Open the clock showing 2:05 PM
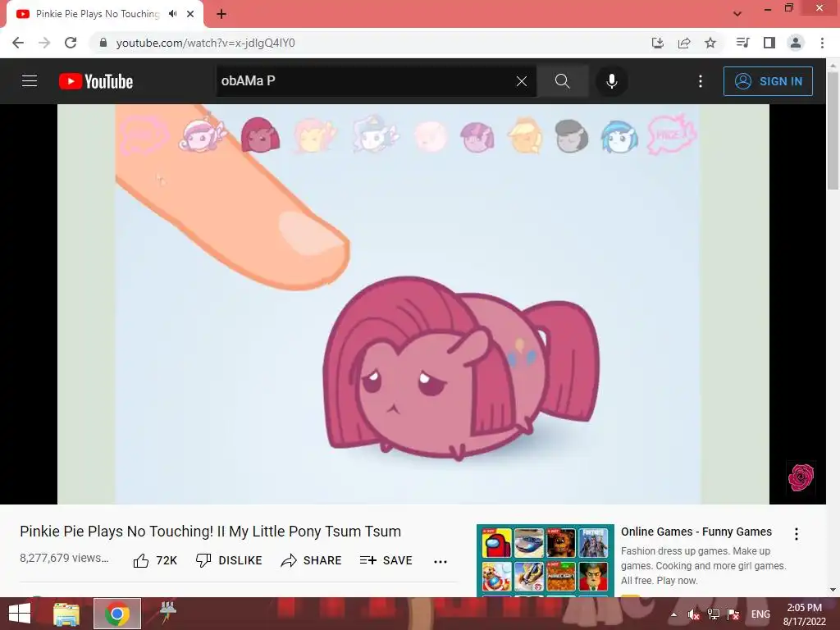This screenshot has height=630, width=840. [x=804, y=614]
